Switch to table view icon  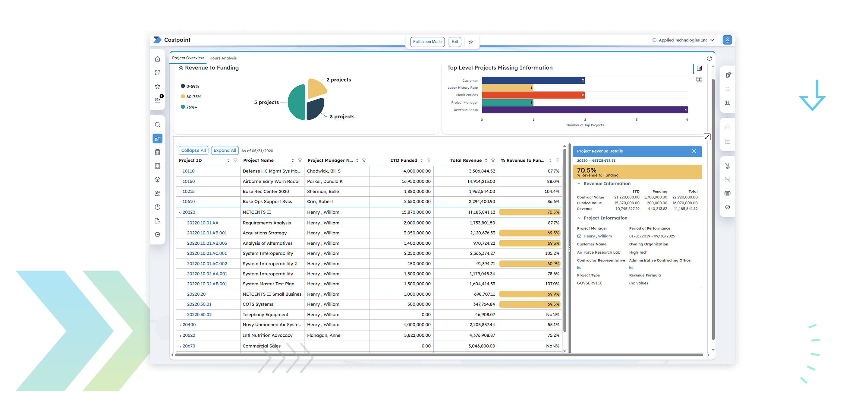[699, 79]
